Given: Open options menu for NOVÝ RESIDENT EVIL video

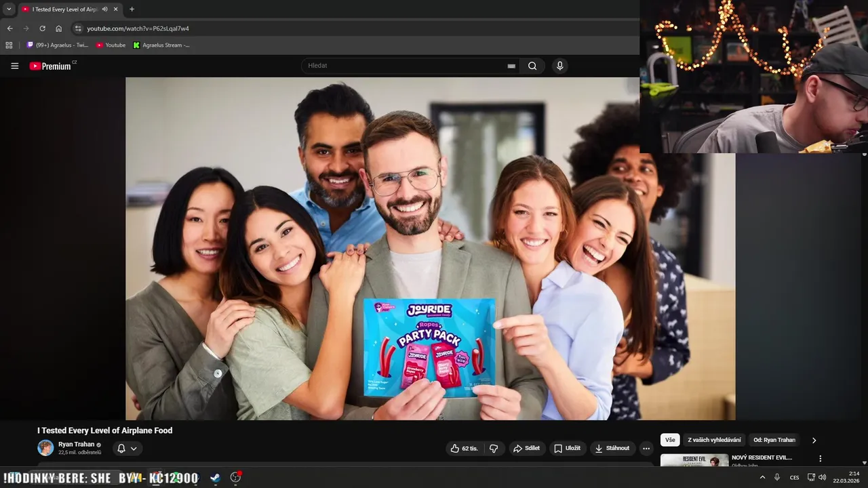Looking at the screenshot, I should coord(820,459).
